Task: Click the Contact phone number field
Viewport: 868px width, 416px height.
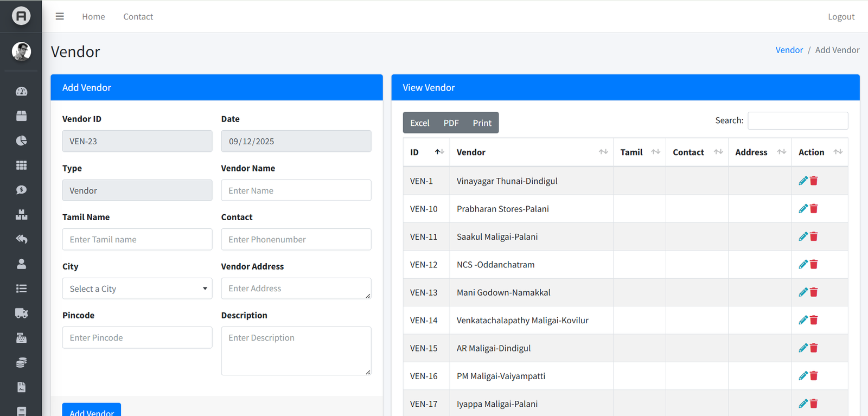Action: tap(296, 239)
